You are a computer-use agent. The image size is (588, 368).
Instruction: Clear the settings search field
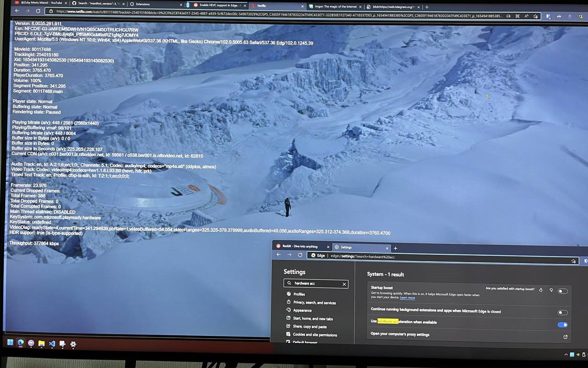click(x=344, y=284)
